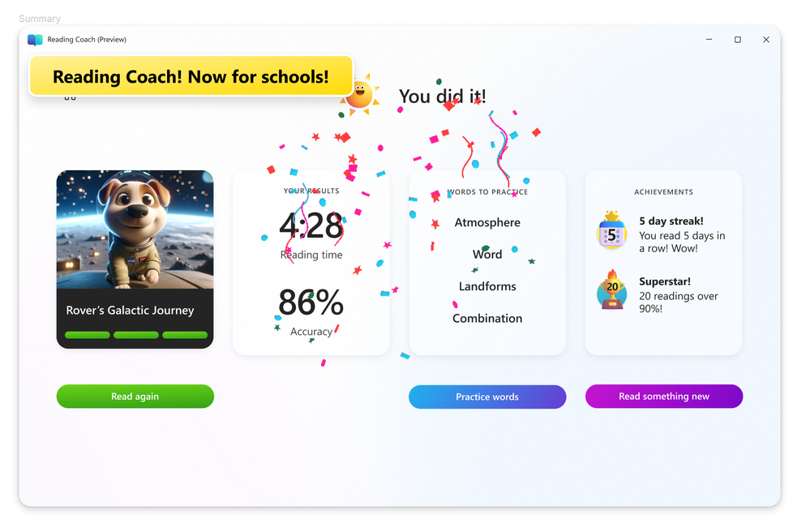810x532 pixels.
Task: Click the first green story progress segment
Action: tap(88, 335)
